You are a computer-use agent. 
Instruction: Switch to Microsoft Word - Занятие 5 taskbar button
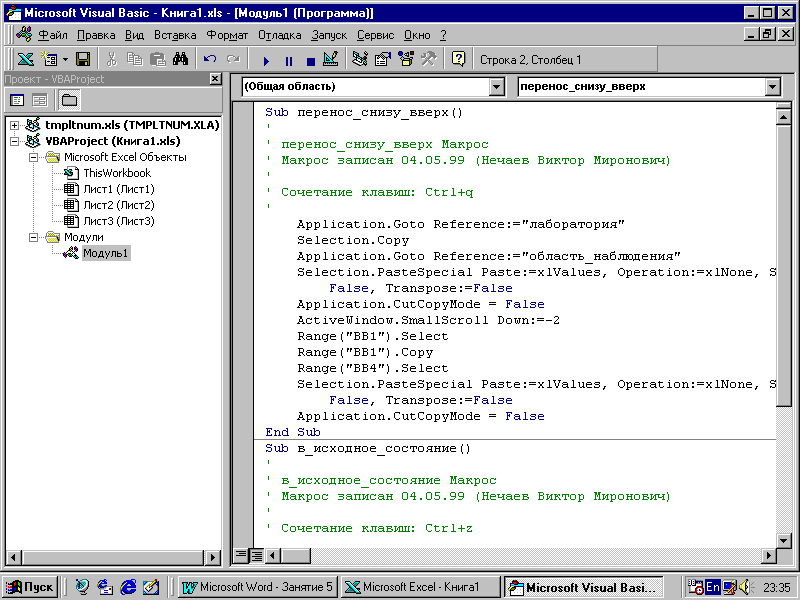[x=257, y=587]
